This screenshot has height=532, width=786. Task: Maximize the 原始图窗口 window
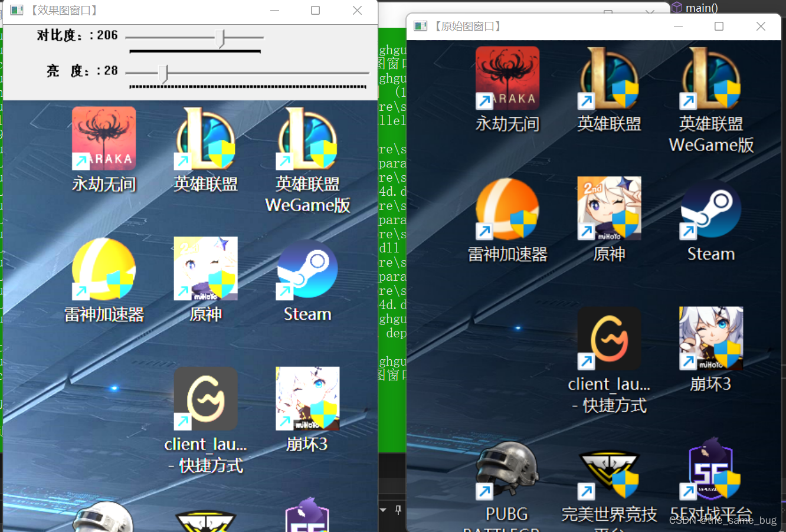click(719, 26)
